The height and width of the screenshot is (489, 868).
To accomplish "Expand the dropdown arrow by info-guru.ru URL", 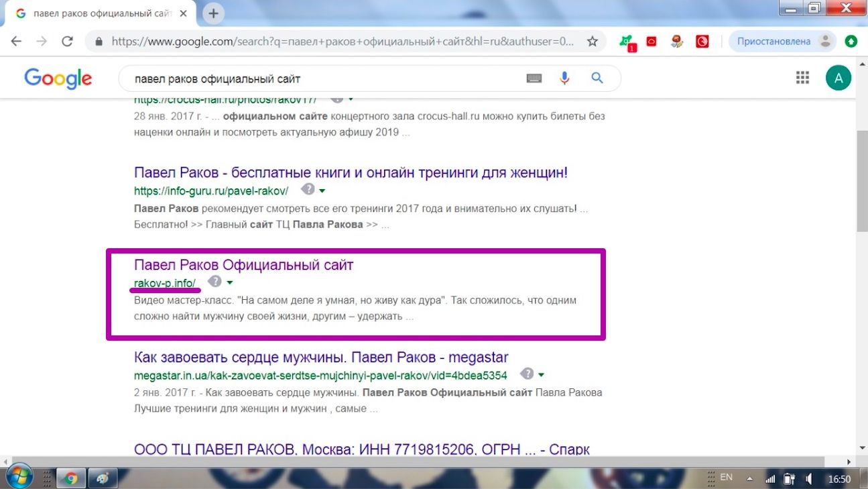I will coord(322,190).
